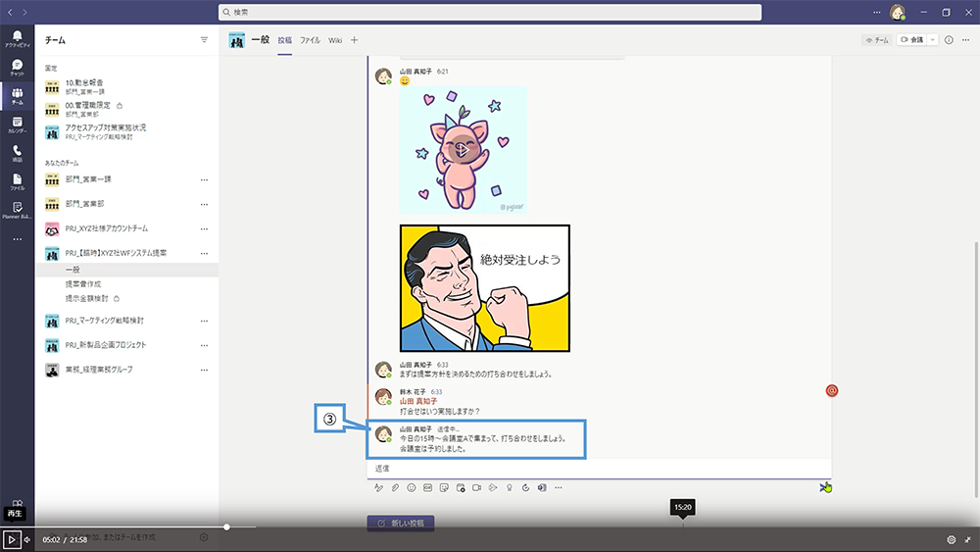Open the meeting (会議) dropdown arrow
Image resolution: width=980 pixels, height=552 pixels.
pyautogui.click(x=933, y=40)
